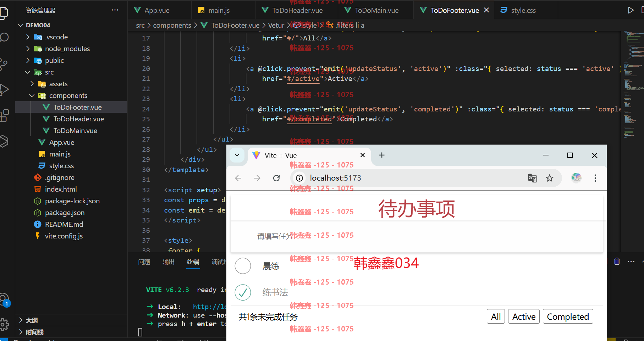The width and height of the screenshot is (644, 341).
Task: Expand the .vscode folder
Action: point(28,37)
